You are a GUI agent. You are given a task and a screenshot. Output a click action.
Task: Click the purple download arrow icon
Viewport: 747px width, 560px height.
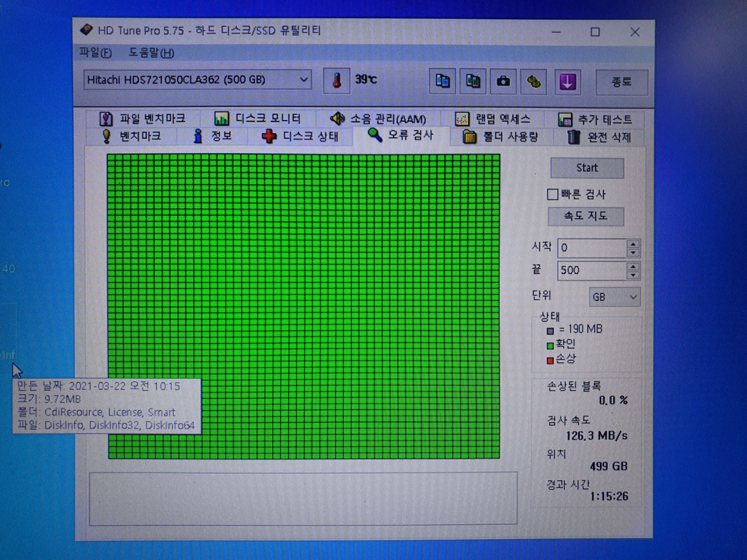[x=568, y=82]
